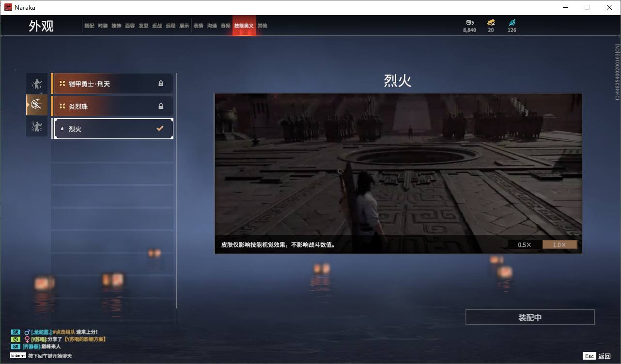Switch to the 音频 tab

226,26
